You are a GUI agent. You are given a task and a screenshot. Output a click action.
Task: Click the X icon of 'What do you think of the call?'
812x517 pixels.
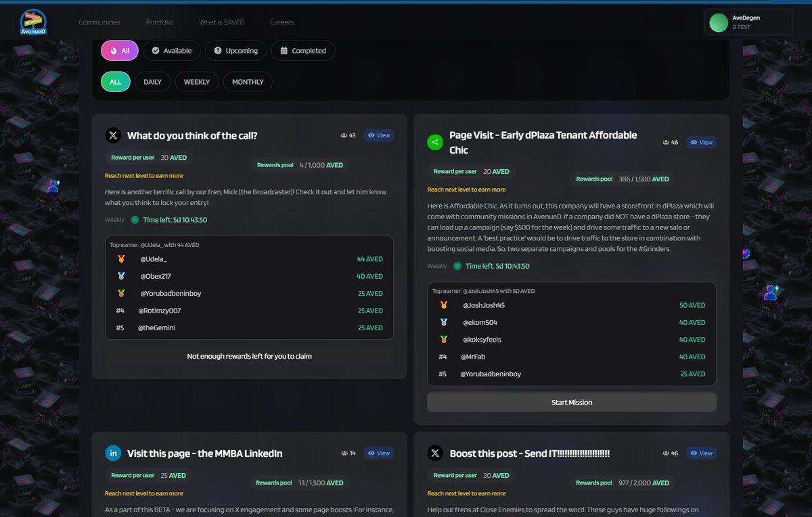point(113,135)
